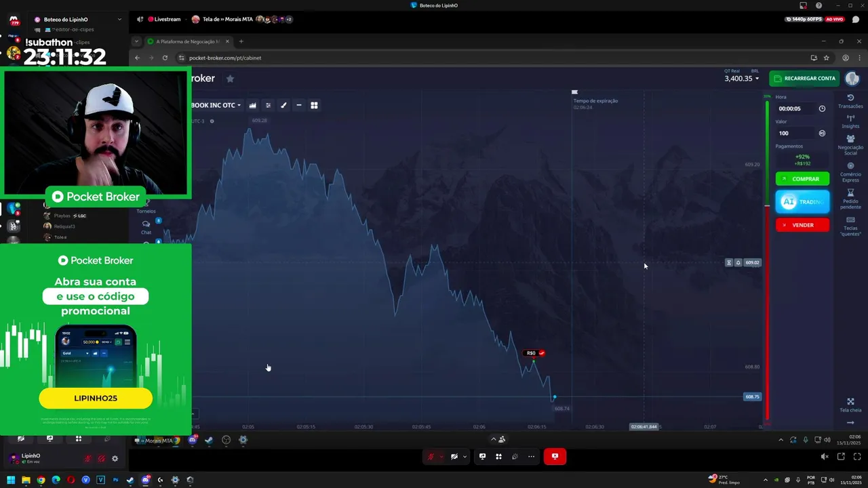Add the asset to favorites star
Screen dimensions: 868x488
click(x=230, y=79)
